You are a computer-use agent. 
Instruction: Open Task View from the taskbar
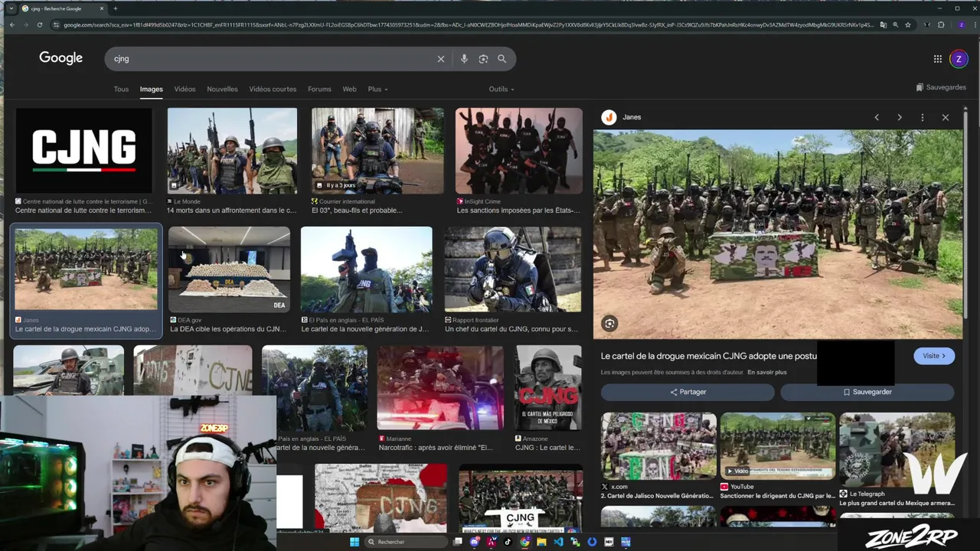[x=458, y=542]
